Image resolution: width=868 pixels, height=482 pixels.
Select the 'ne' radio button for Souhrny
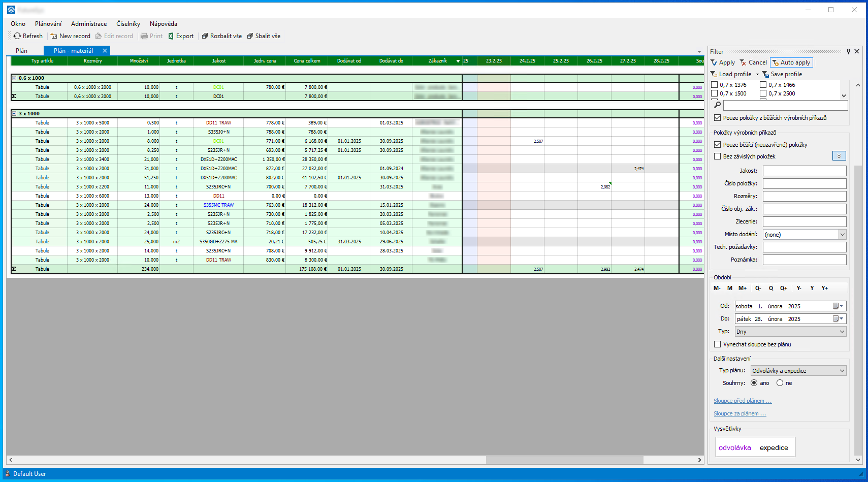(x=780, y=383)
